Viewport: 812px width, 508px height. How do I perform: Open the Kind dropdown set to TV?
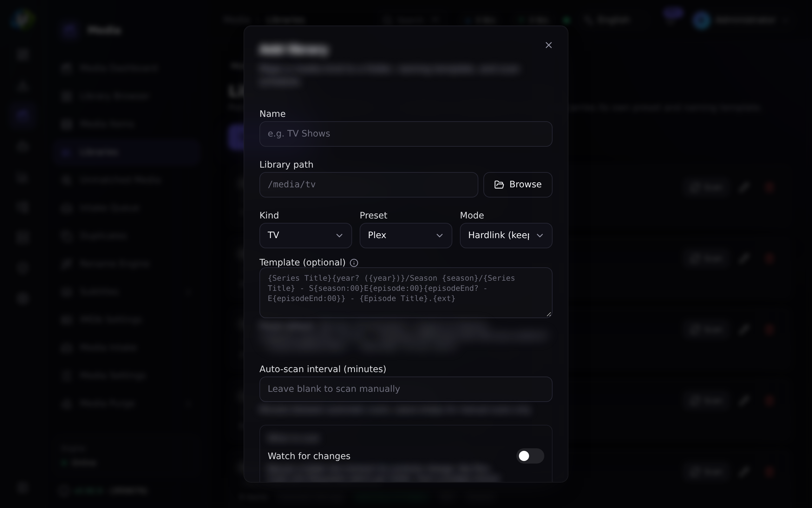click(x=305, y=235)
